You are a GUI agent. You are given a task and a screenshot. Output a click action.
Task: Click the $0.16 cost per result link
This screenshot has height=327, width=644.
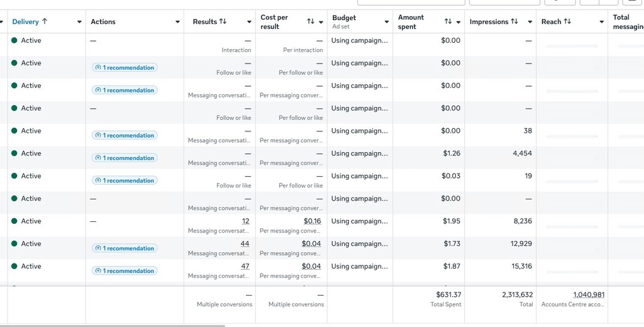[312, 221]
